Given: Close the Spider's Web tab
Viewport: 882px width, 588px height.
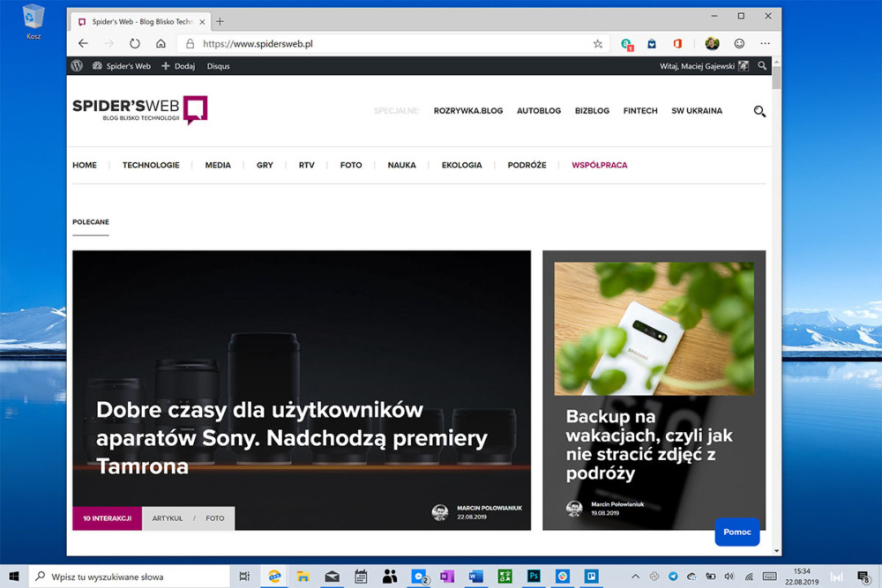Looking at the screenshot, I should point(202,22).
